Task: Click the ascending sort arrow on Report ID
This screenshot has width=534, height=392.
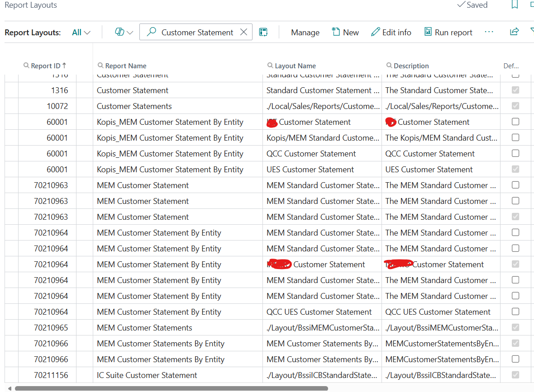Action: (x=64, y=65)
